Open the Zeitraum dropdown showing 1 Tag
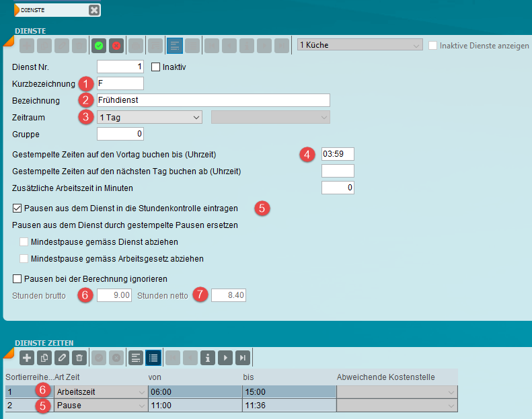Image resolution: width=532 pixels, height=419 pixels. coord(149,118)
